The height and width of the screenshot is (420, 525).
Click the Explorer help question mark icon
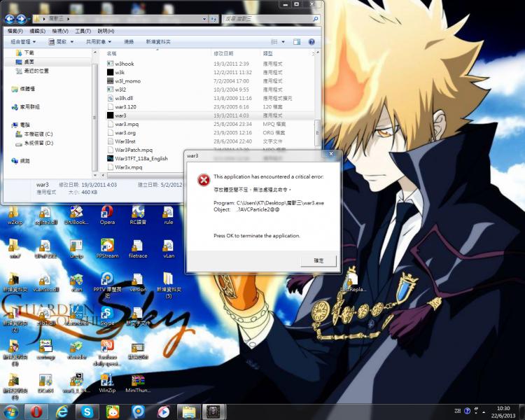click(x=311, y=41)
